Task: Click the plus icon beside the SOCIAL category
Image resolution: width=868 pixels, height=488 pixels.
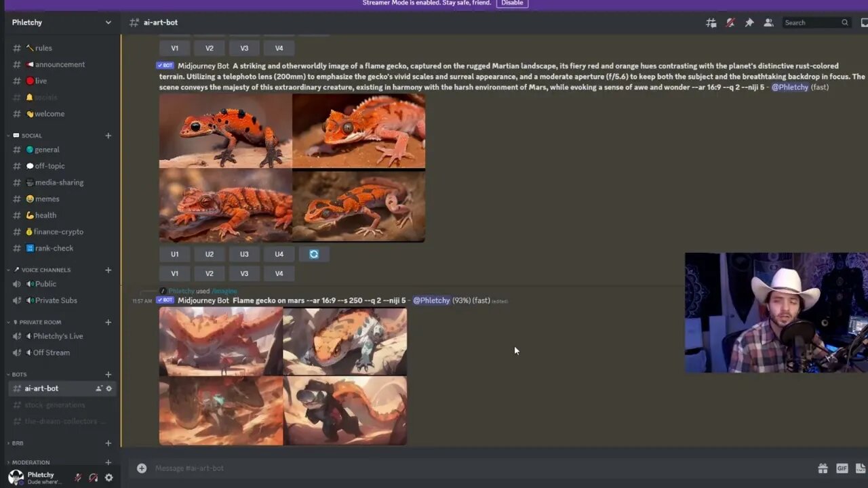Action: tap(108, 136)
